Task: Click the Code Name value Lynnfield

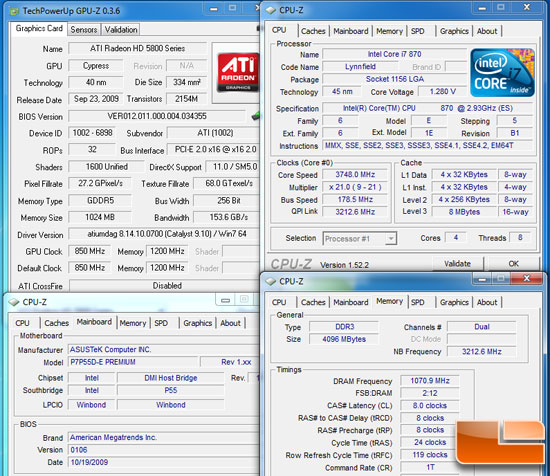Action: (x=360, y=67)
